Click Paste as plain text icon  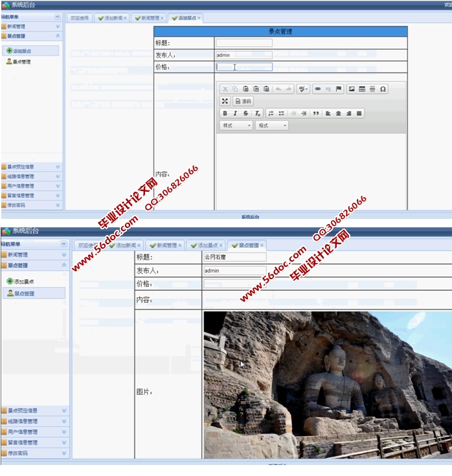256,89
